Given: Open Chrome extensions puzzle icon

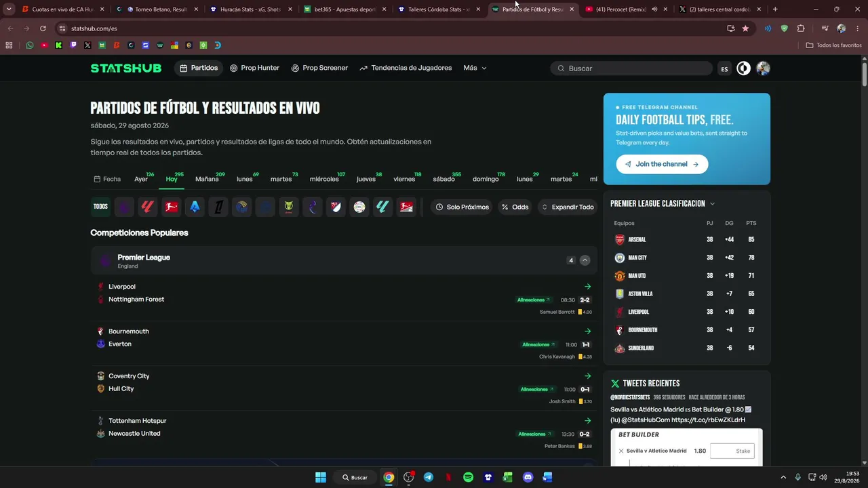Looking at the screenshot, I should 801,28.
